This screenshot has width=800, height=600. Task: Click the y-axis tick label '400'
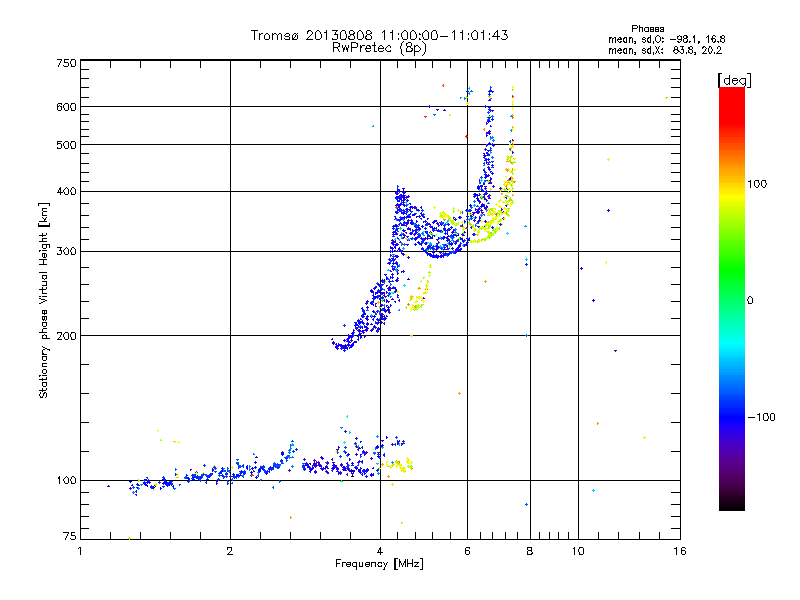pyautogui.click(x=67, y=191)
